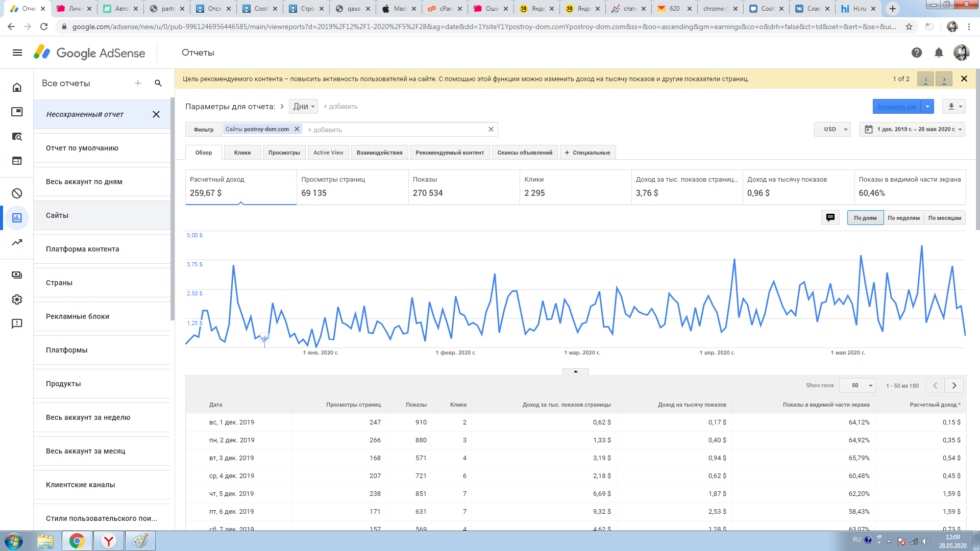Screen dimensions: 980x551
Task: Open the AdSense home icon in sidebar
Action: (17, 87)
